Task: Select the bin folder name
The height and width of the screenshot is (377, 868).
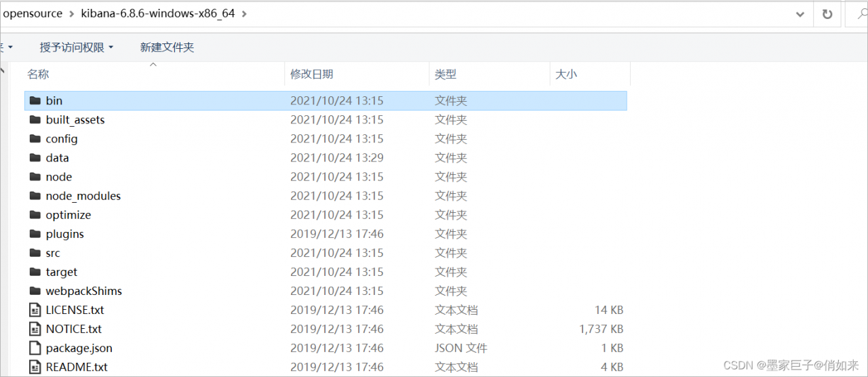Action: point(54,100)
